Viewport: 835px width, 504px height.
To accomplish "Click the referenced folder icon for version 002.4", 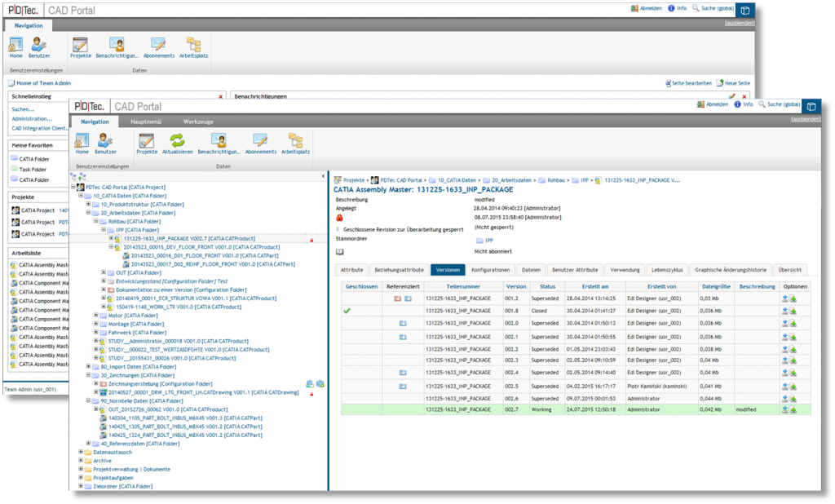I will point(403,373).
